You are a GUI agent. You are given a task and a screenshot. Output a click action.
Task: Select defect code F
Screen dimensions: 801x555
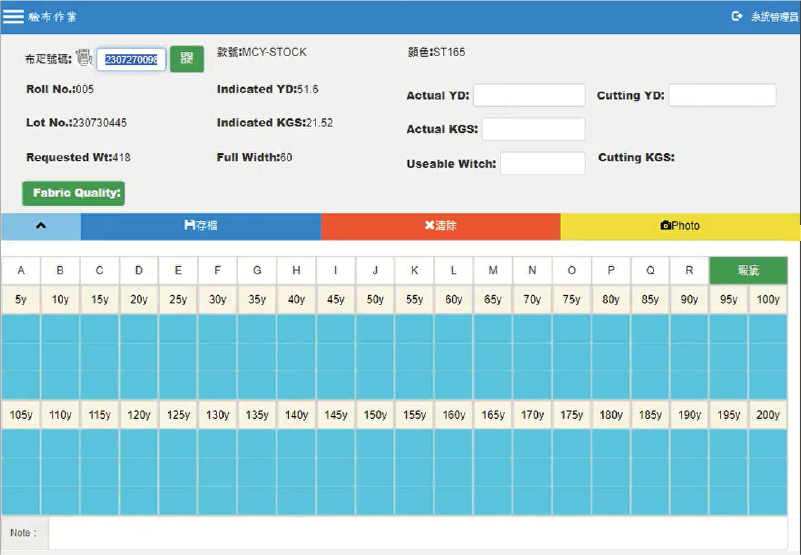218,270
